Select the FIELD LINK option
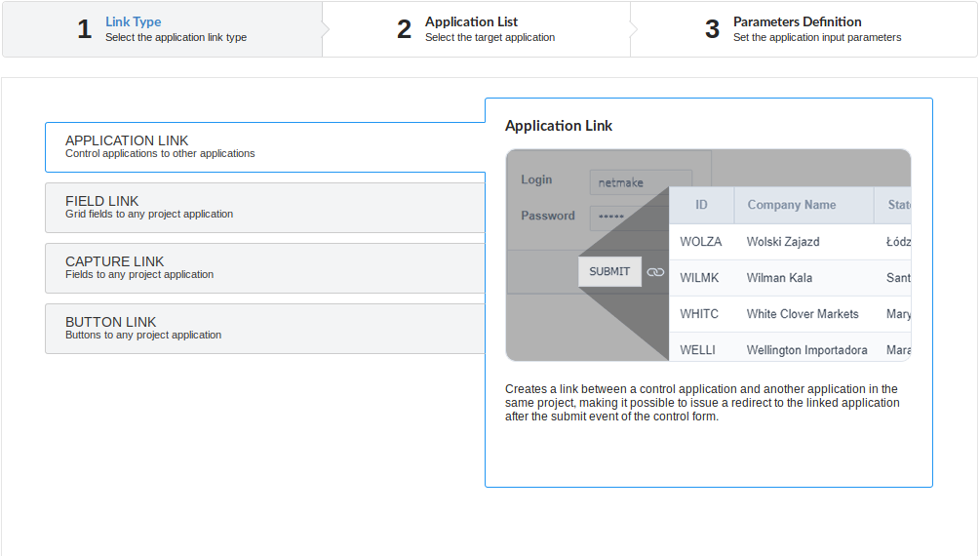 (x=264, y=207)
